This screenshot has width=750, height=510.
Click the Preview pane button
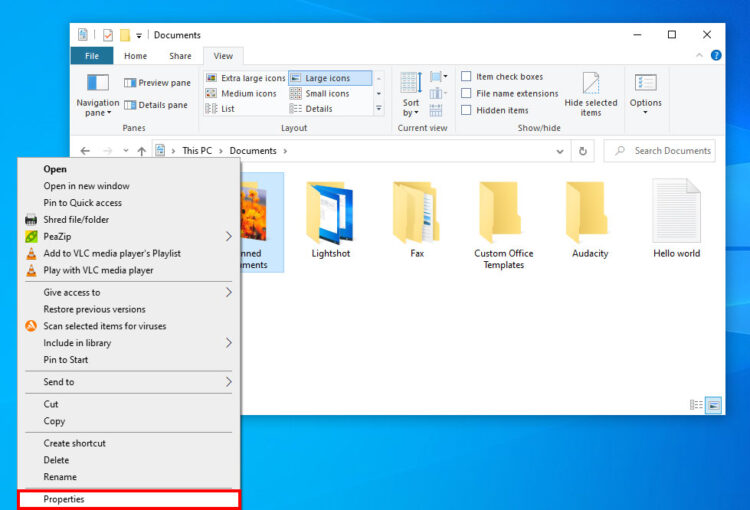(x=156, y=83)
